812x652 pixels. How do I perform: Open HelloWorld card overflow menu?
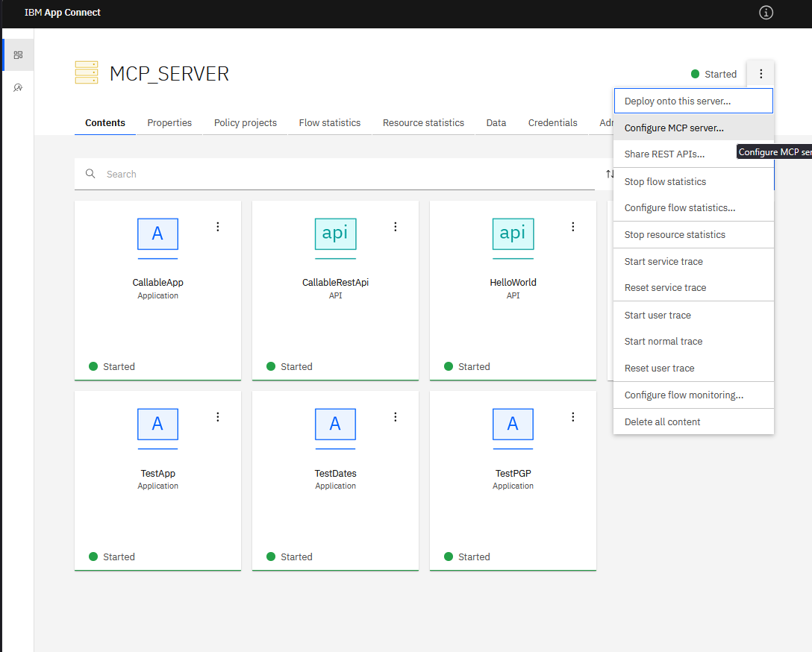[x=573, y=227]
